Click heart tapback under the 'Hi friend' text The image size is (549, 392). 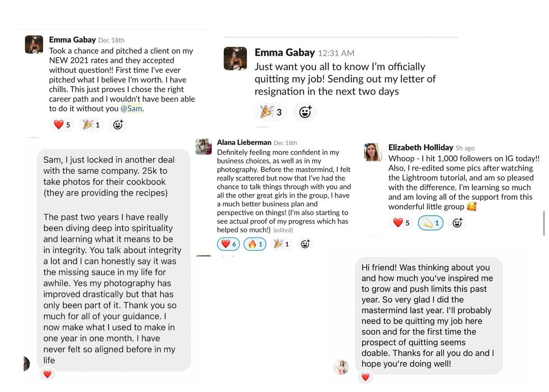pyautogui.click(x=365, y=377)
